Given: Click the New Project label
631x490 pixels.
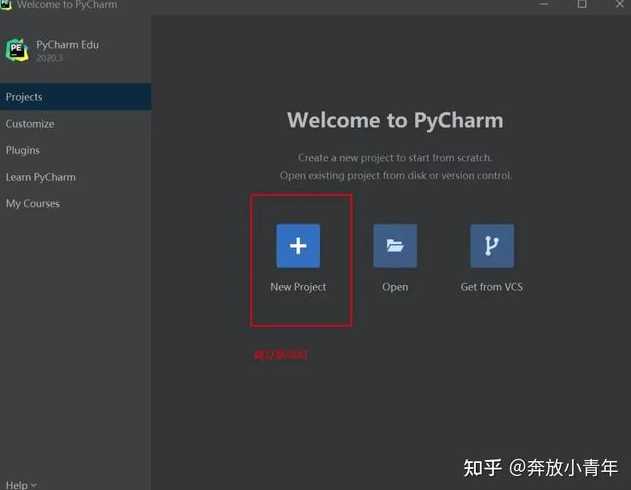Looking at the screenshot, I should click(298, 287).
